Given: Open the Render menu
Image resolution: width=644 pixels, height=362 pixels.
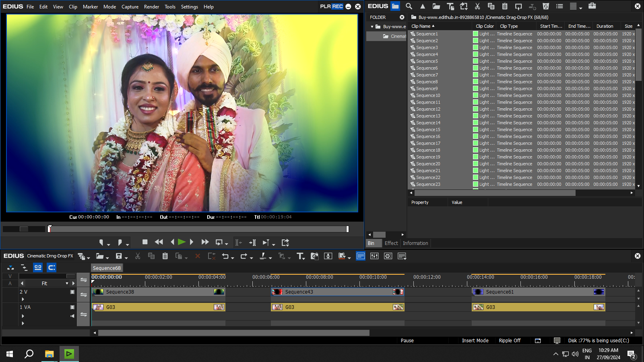Looking at the screenshot, I should click(x=151, y=7).
